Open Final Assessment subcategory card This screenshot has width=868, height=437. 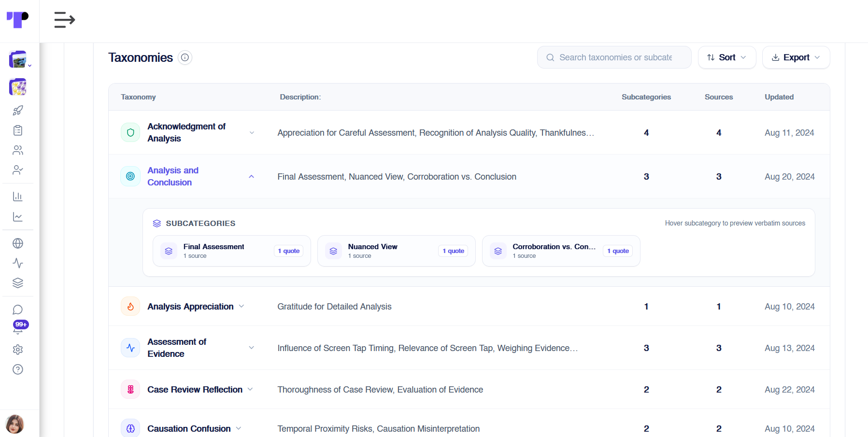[x=232, y=251]
